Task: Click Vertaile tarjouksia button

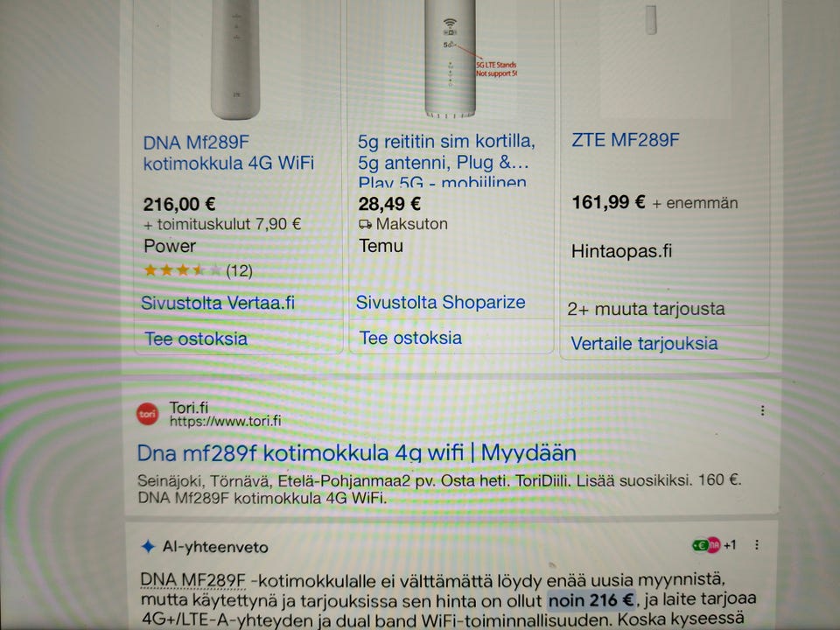Action: pyautogui.click(x=644, y=343)
